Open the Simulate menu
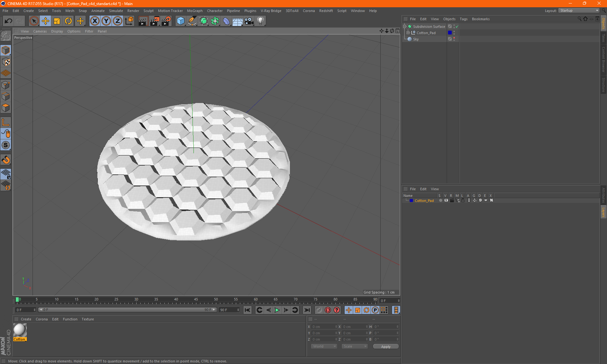The height and width of the screenshot is (364, 607). point(116,11)
